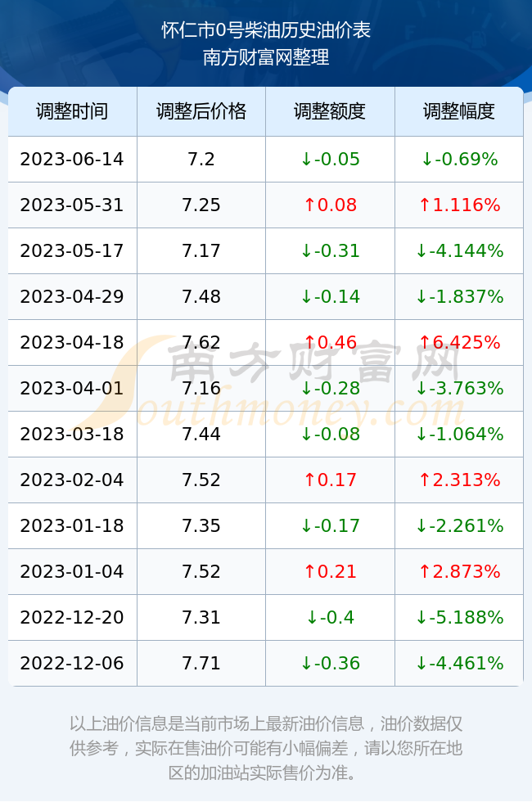Select the ↓-1.837% percentage cell

pos(459,296)
